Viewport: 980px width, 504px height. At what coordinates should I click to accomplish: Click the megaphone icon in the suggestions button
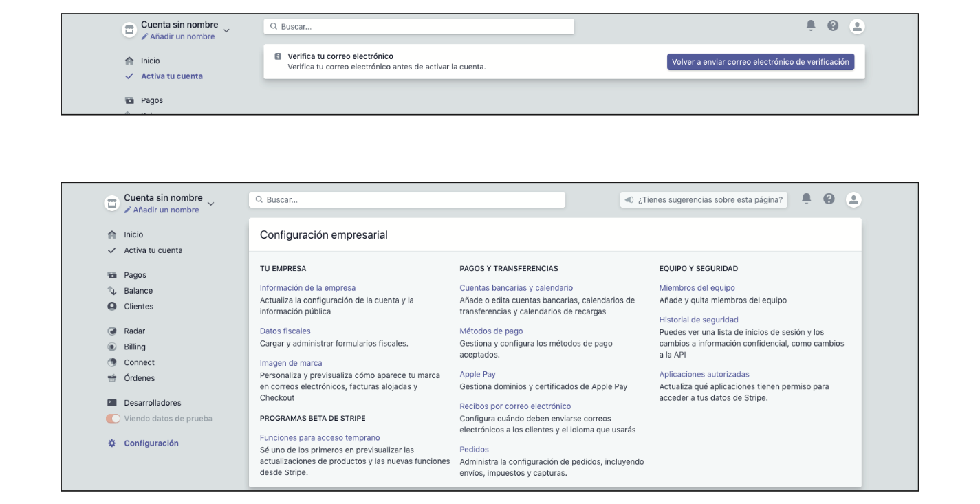pyautogui.click(x=629, y=200)
